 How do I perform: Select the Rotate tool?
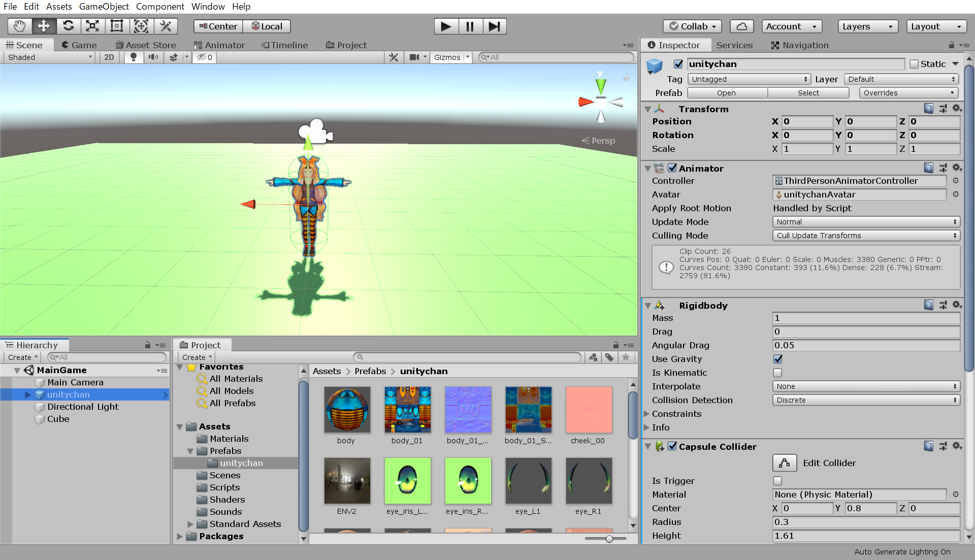[x=68, y=26]
